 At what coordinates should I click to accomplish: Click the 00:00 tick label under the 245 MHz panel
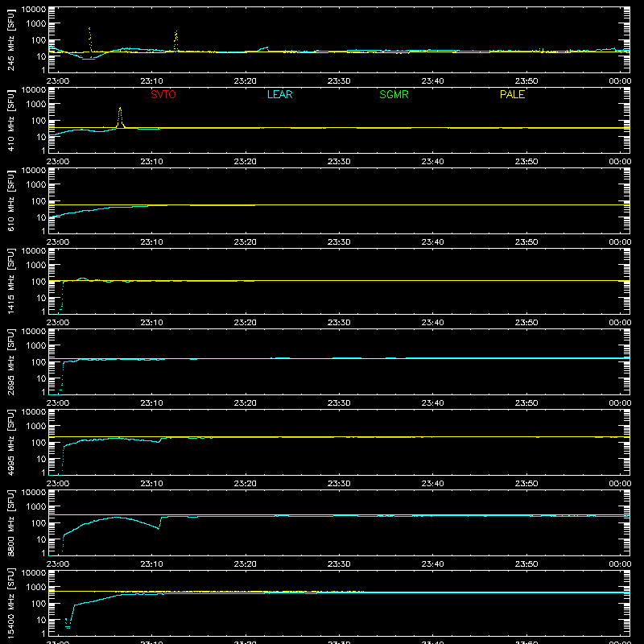[620, 81]
